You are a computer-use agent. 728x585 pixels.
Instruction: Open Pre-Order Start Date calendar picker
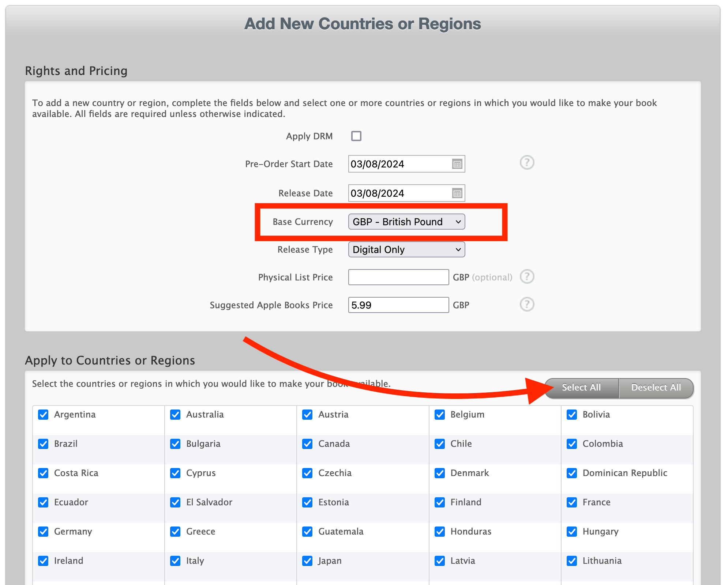pyautogui.click(x=457, y=164)
